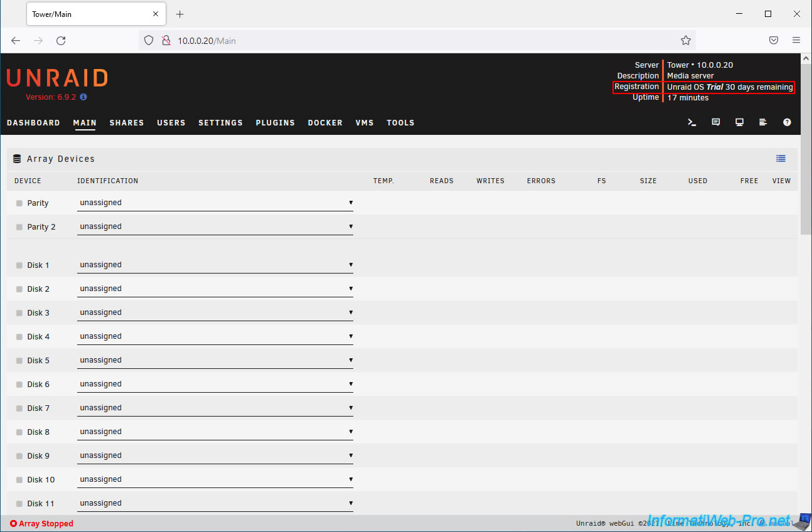Bookmark this page with star icon
This screenshot has height=532, width=812.
click(x=685, y=40)
